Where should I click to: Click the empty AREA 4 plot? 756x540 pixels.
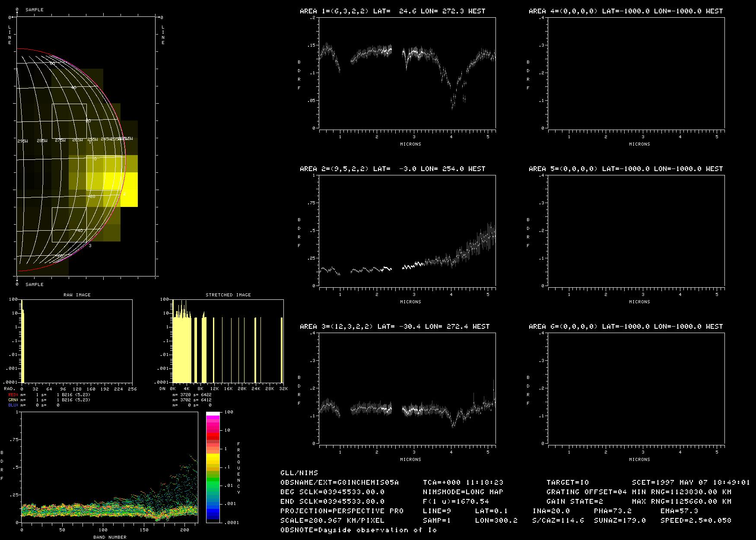point(636,73)
